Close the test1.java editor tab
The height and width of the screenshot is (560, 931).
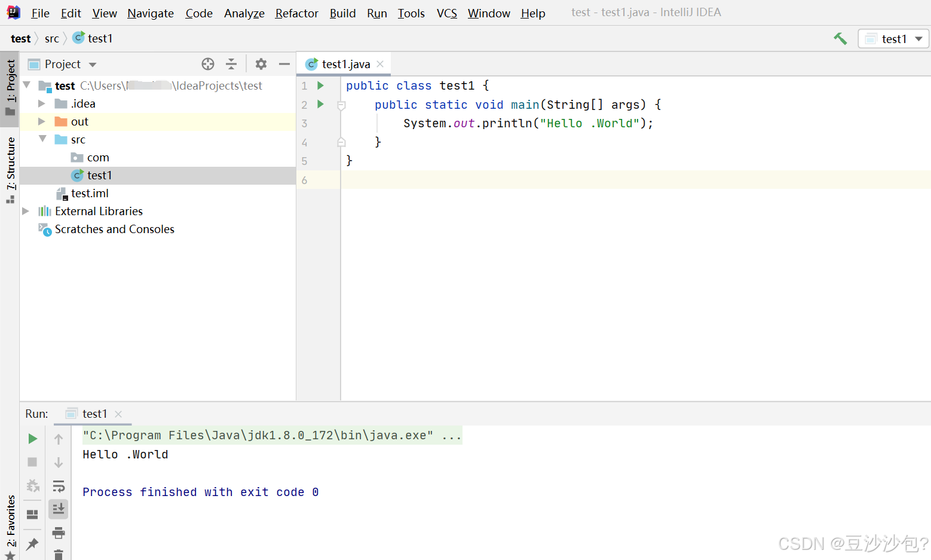tap(380, 64)
